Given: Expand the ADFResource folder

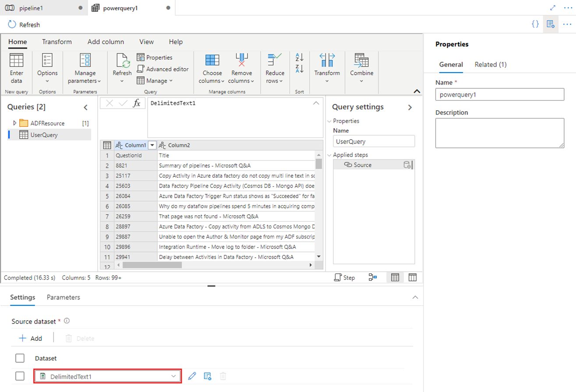Looking at the screenshot, I should coord(14,123).
